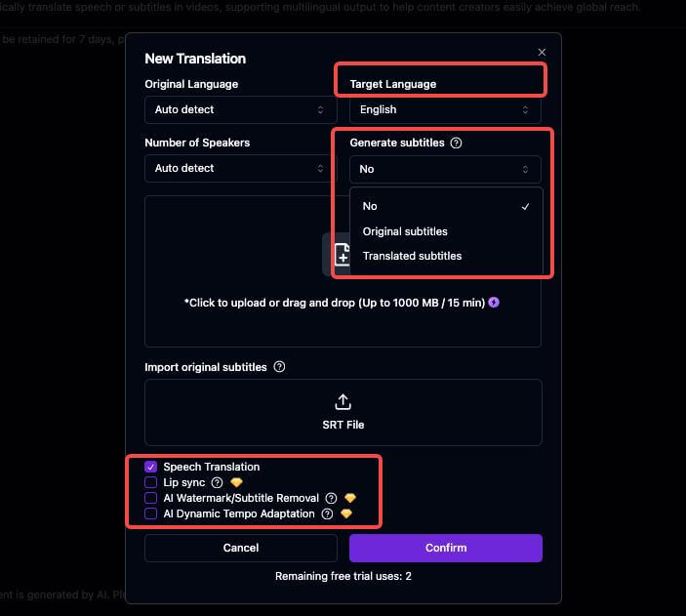
Task: Uncheck the Speech Translation checkbox
Action: [x=151, y=467]
